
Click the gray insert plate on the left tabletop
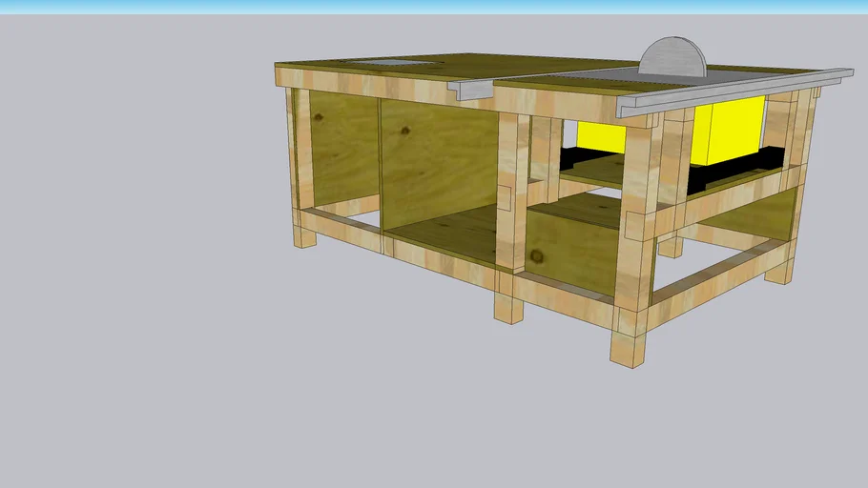coord(391,65)
